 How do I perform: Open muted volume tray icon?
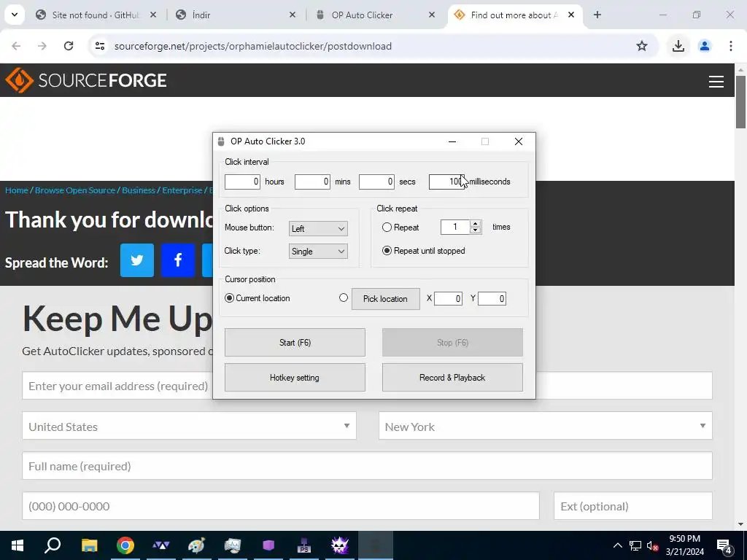pyautogui.click(x=653, y=545)
